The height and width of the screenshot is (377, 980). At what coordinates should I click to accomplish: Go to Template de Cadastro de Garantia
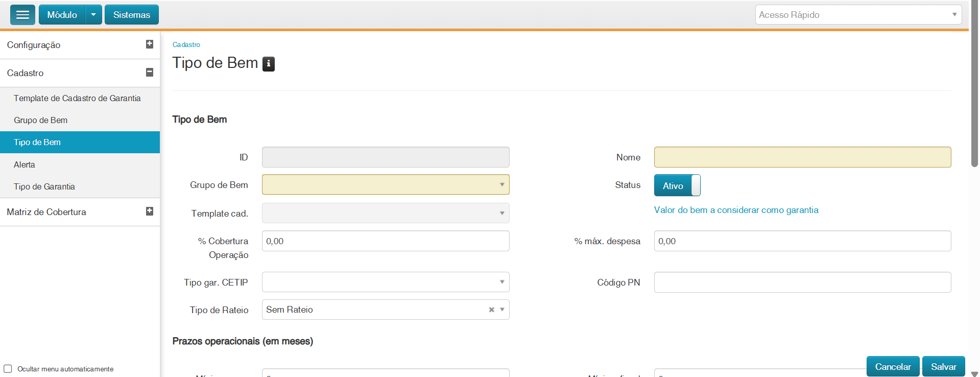(x=77, y=98)
